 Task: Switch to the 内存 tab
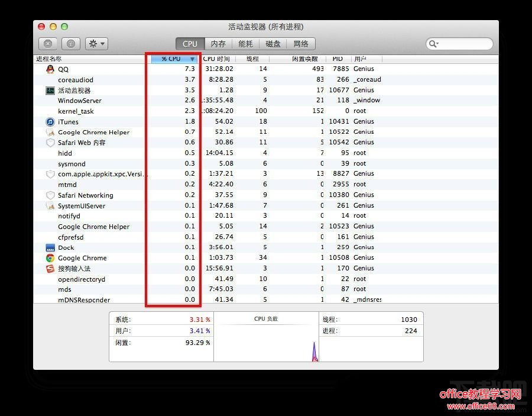[x=218, y=44]
